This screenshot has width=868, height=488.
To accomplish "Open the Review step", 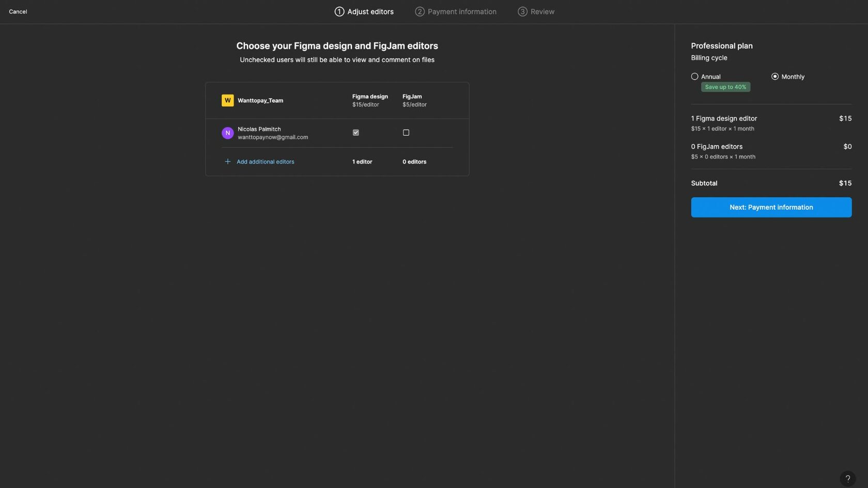I will pyautogui.click(x=536, y=11).
